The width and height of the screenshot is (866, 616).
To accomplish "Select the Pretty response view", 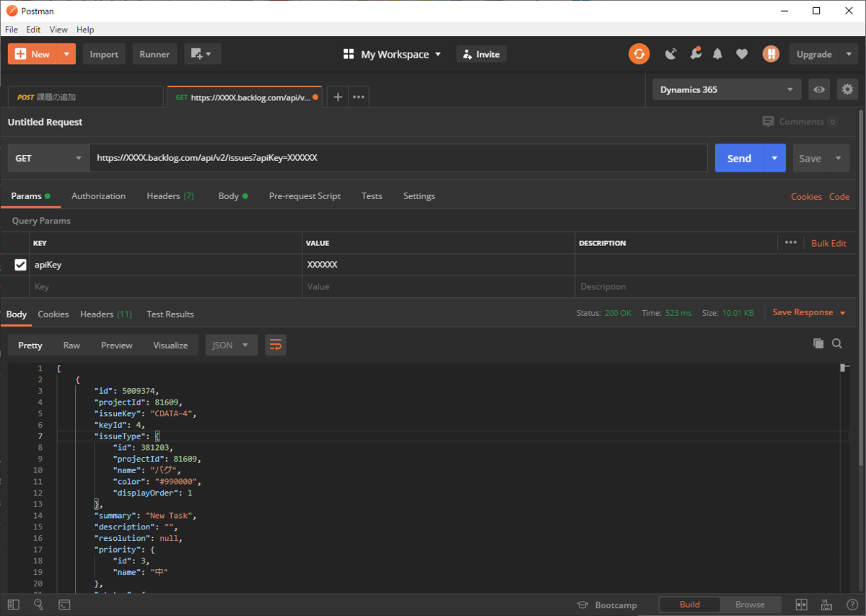I will pos(30,345).
